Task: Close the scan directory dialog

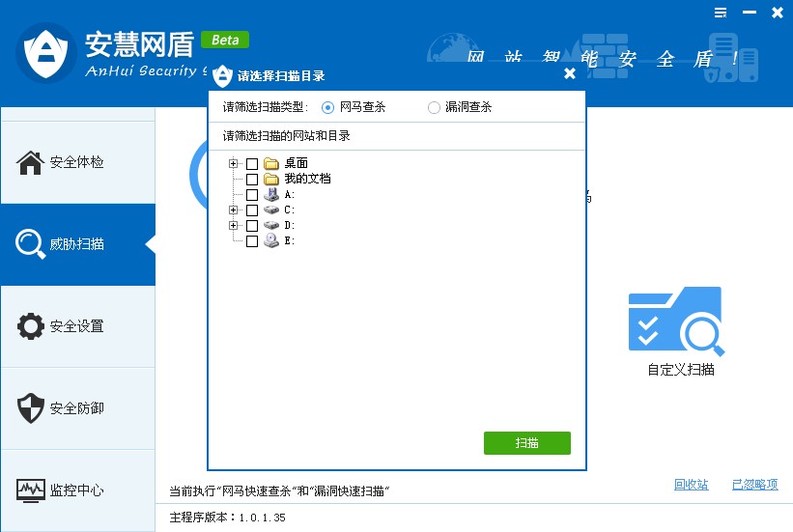Action: coord(570,73)
